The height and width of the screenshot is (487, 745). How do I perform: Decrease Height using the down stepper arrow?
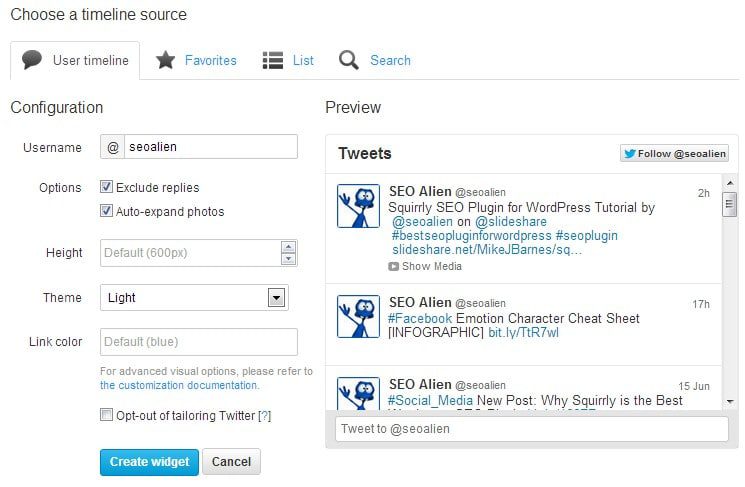pos(288,258)
